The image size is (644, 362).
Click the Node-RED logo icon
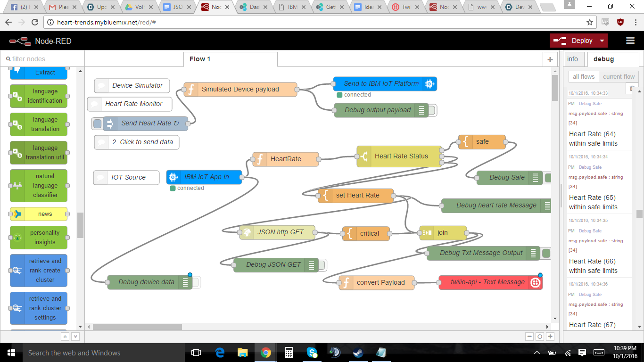point(20,41)
